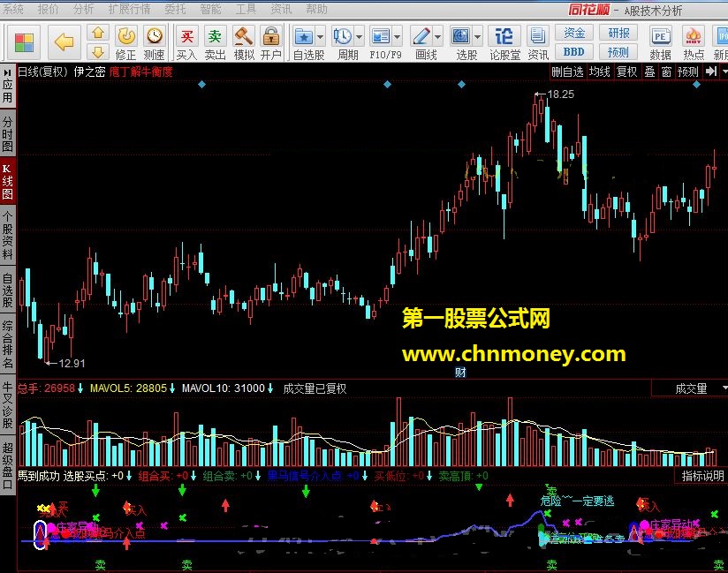Open the 自选股 sidebar tab
The height and width of the screenshot is (573, 728).
point(7,290)
